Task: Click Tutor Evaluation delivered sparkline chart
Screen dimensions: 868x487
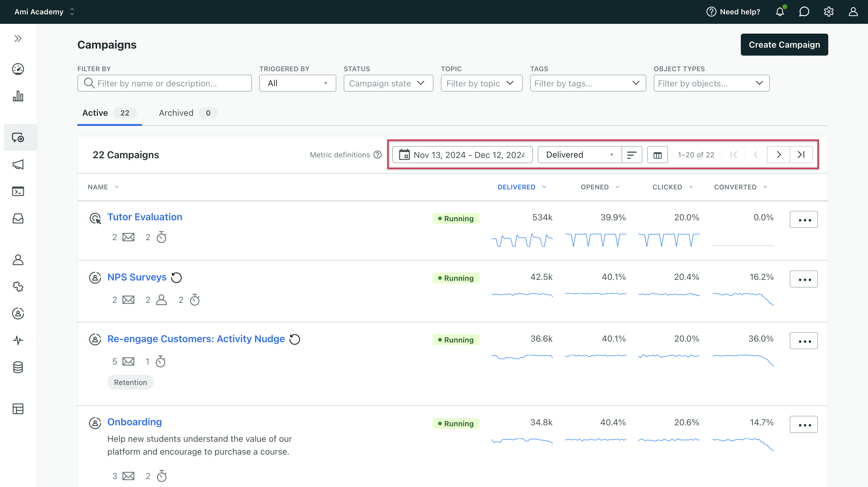Action: tap(522, 240)
